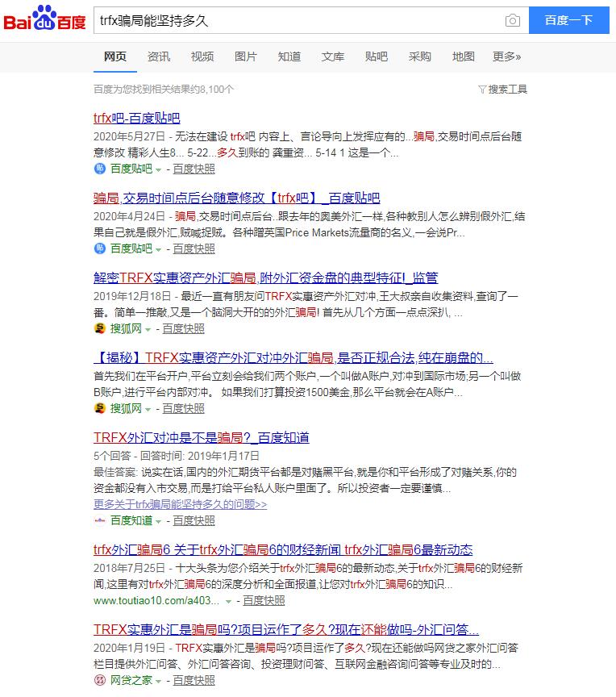Switch to the 知道 tab

tap(289, 56)
